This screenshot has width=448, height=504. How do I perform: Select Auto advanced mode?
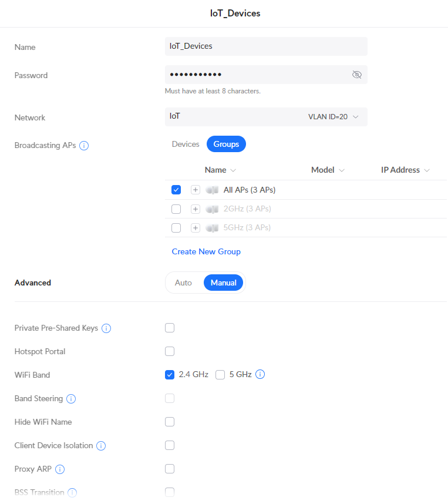tap(183, 283)
